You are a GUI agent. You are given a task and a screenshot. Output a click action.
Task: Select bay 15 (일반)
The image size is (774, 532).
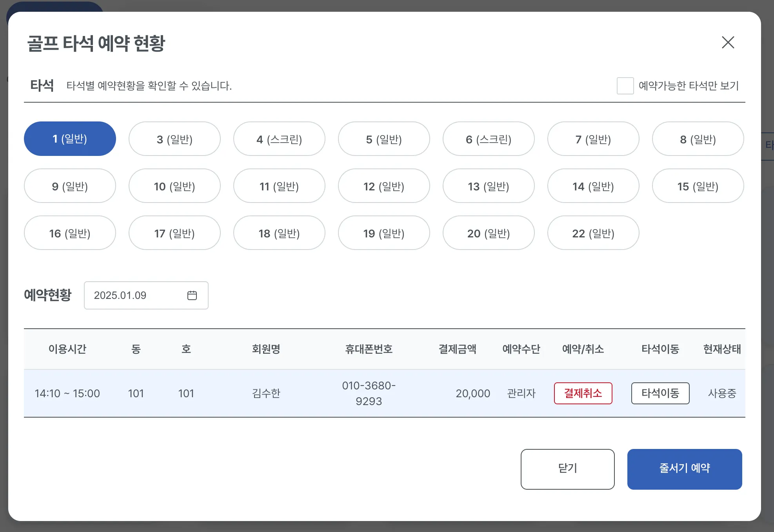click(698, 186)
